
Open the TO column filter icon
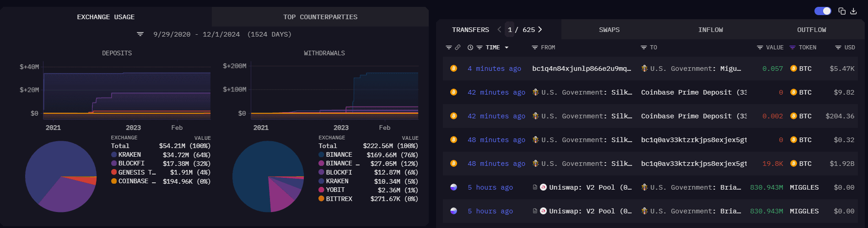(644, 48)
